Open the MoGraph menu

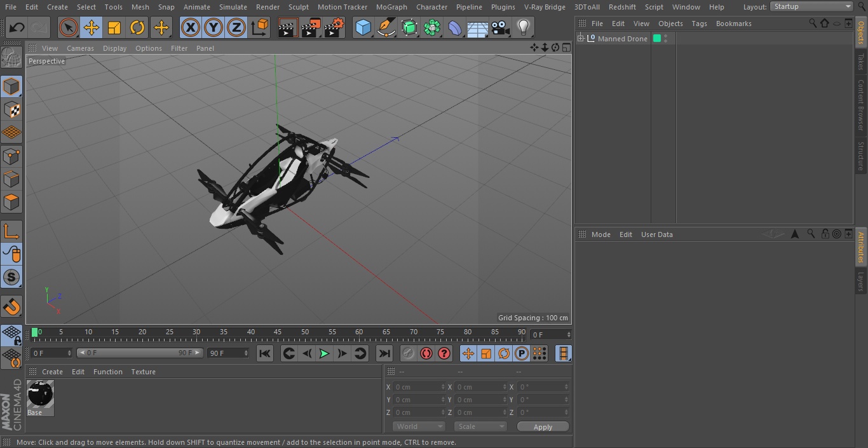391,7
